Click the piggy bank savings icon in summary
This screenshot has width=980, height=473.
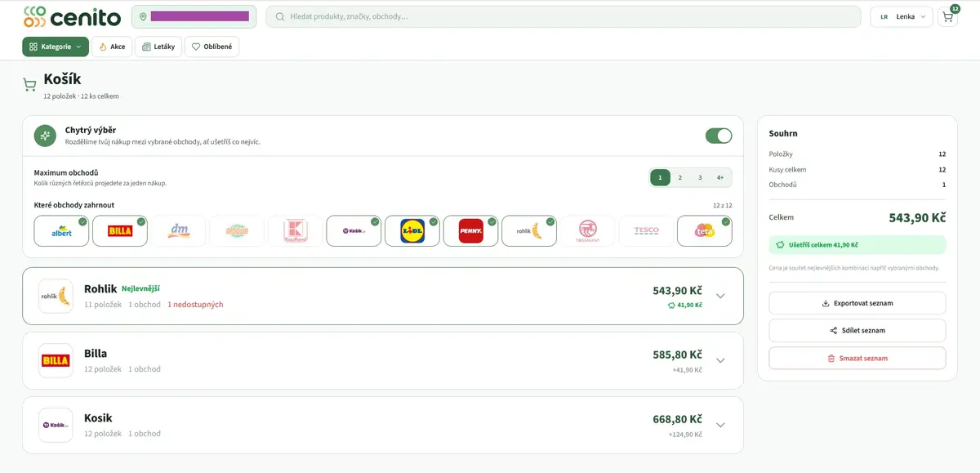point(780,244)
